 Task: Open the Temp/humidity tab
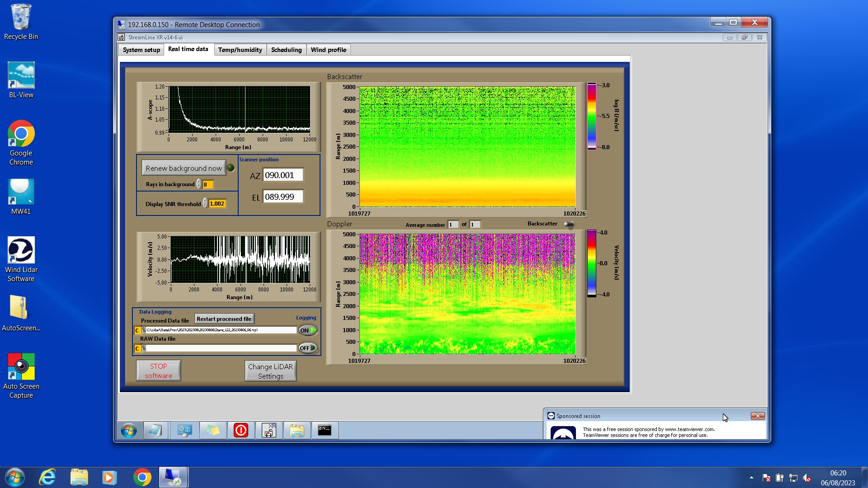pos(240,50)
